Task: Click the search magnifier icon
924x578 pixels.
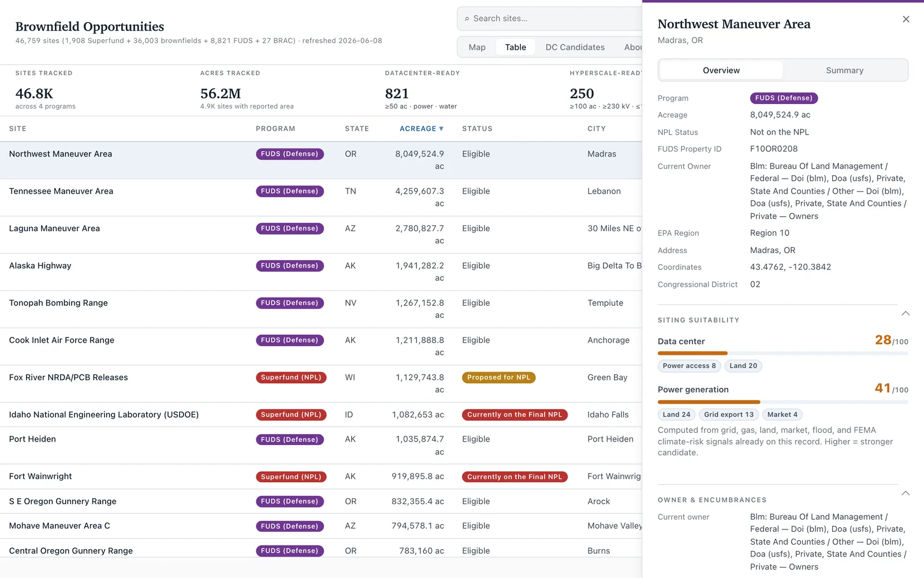Action: (x=467, y=19)
